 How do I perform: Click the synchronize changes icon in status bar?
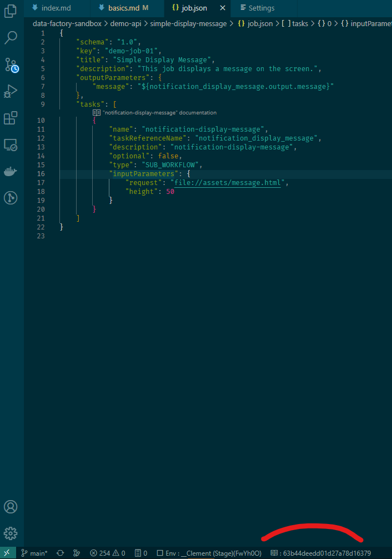pos(60,553)
